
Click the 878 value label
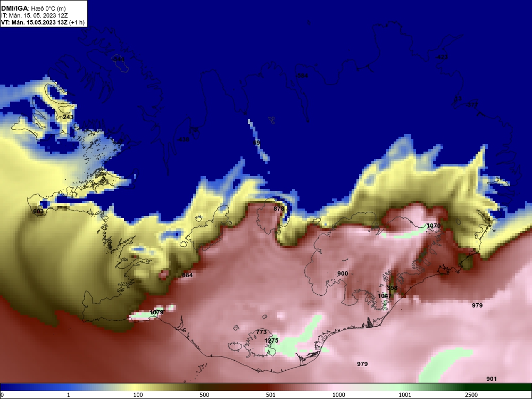click(x=279, y=209)
